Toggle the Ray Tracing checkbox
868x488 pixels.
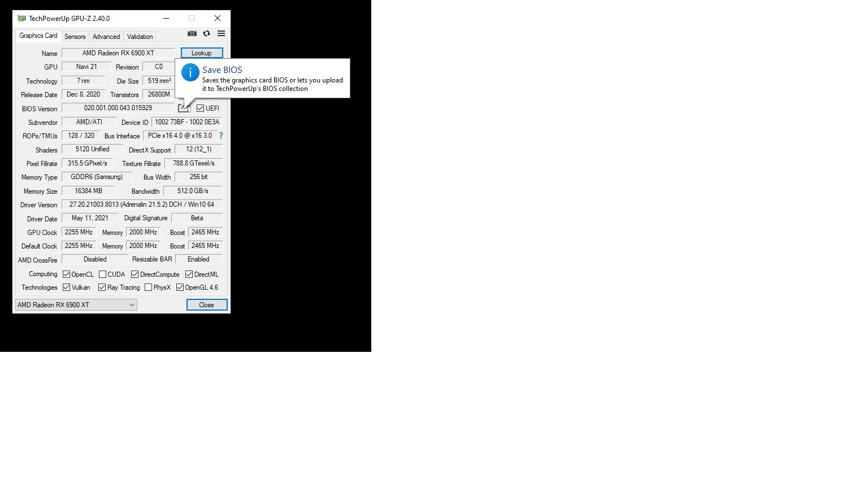pyautogui.click(x=102, y=287)
